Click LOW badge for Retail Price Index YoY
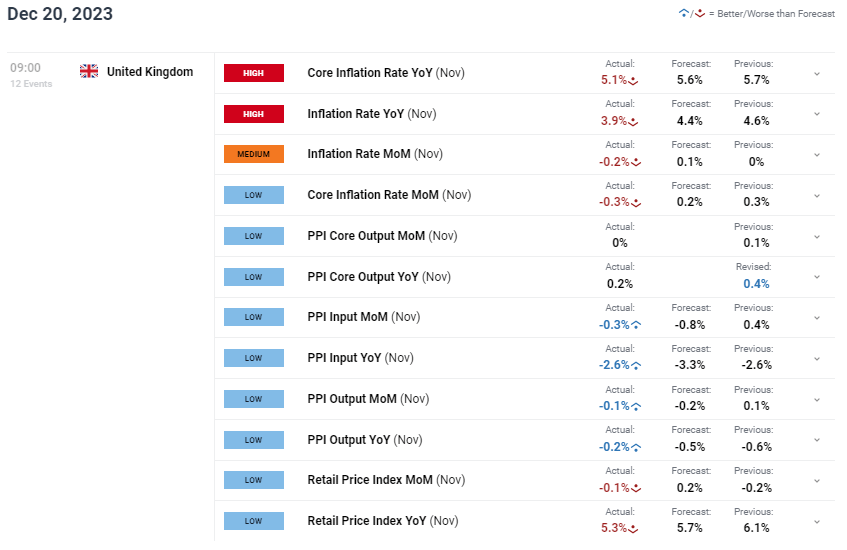The height and width of the screenshot is (550, 847). pyautogui.click(x=254, y=521)
